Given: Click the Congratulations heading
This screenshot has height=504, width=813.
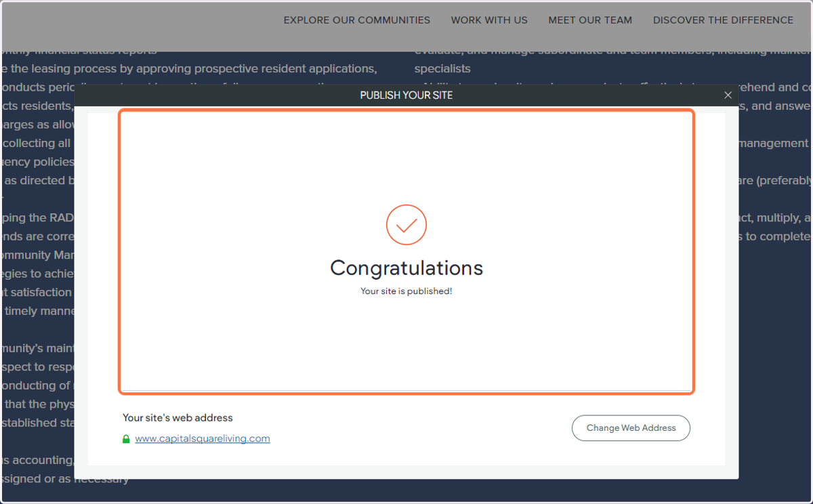Looking at the screenshot, I should [406, 268].
